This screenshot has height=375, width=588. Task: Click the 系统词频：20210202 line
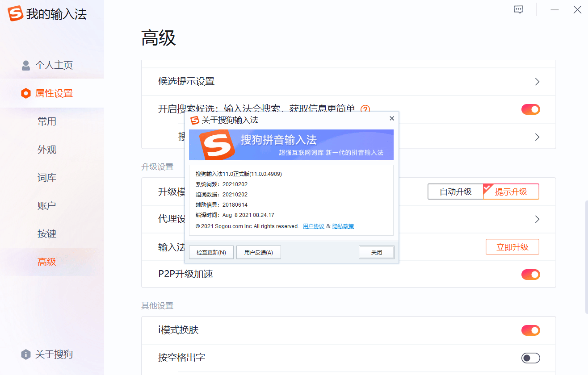222,184
